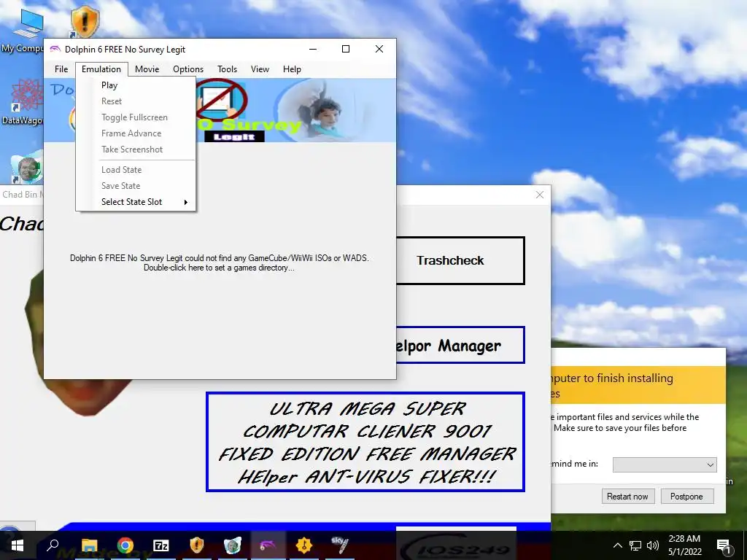This screenshot has height=560, width=747.
Task: Open the Windows Start menu
Action: [18, 545]
